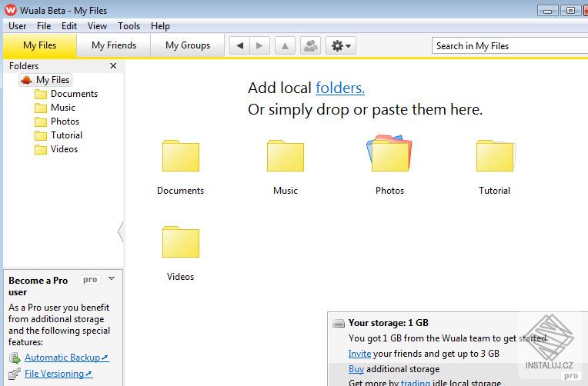
Task: Open the Videos folder icon
Action: (x=180, y=242)
